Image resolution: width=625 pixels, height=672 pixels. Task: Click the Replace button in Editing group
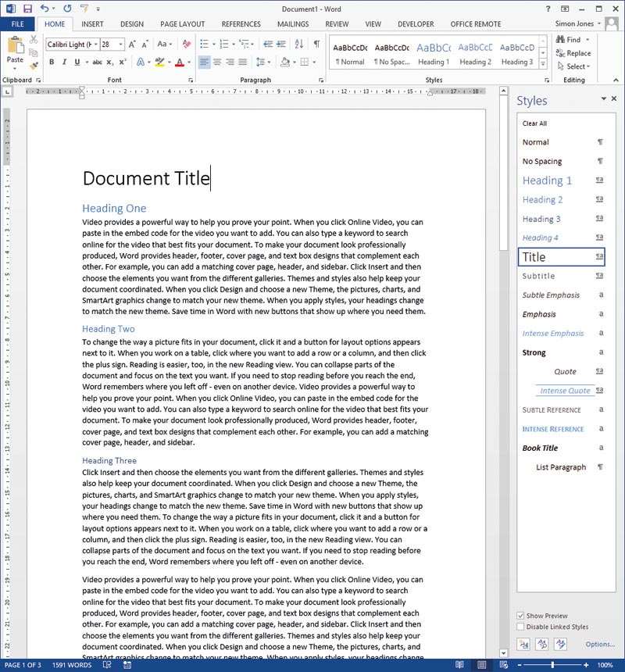[573, 53]
